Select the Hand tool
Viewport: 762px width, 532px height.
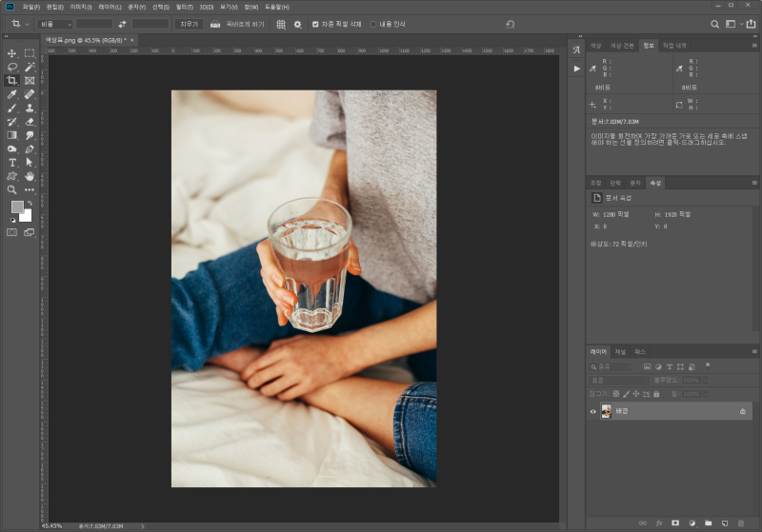click(30, 176)
